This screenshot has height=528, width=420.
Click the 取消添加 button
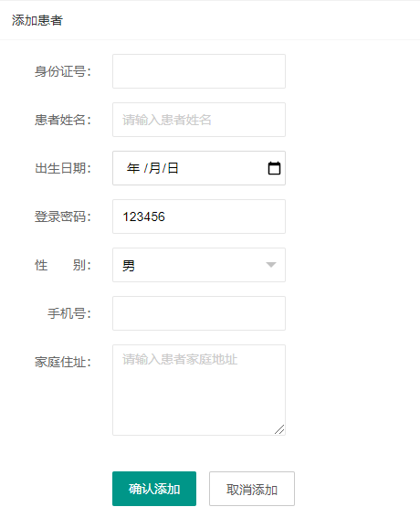pyautogui.click(x=252, y=489)
